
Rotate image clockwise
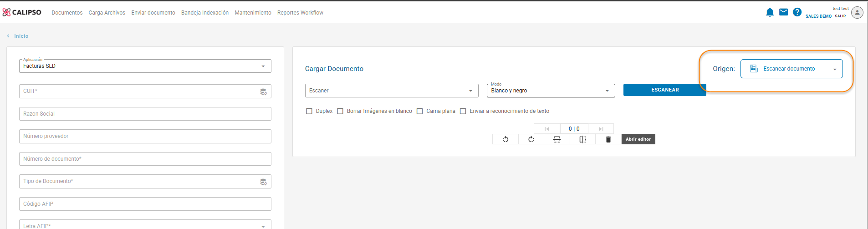pyautogui.click(x=531, y=139)
